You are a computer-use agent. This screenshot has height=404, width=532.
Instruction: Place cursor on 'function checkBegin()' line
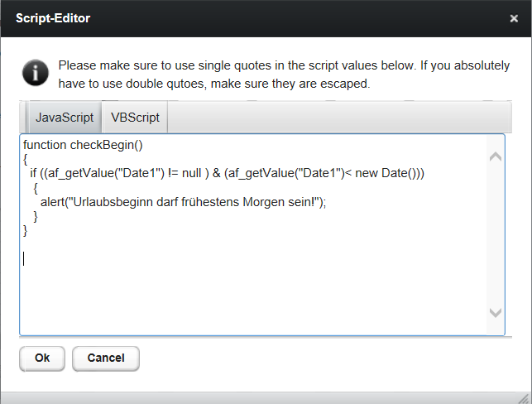[x=83, y=145]
